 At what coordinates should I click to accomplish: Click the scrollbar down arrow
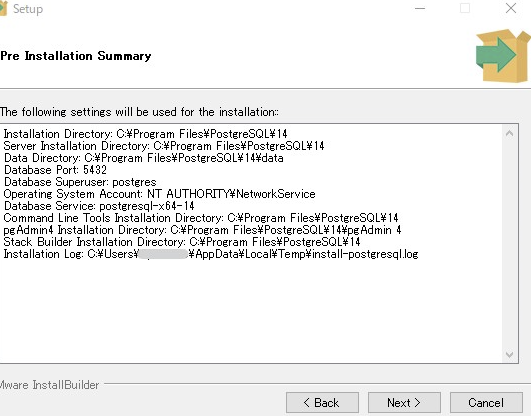point(509,354)
